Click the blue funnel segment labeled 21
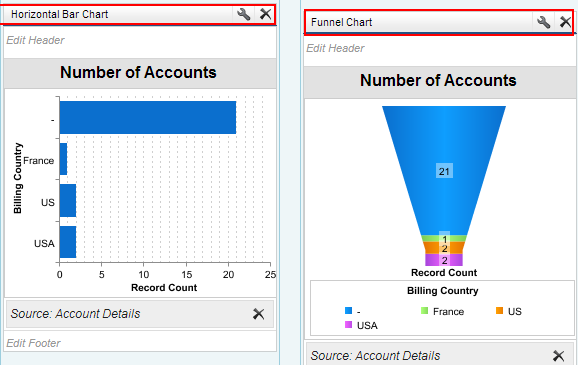This screenshot has width=578, height=365. tap(444, 171)
